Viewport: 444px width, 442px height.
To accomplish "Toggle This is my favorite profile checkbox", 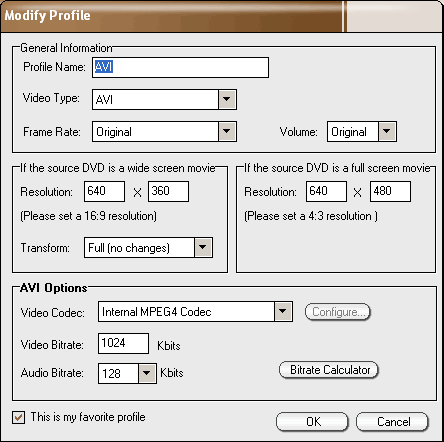I will click(18, 417).
